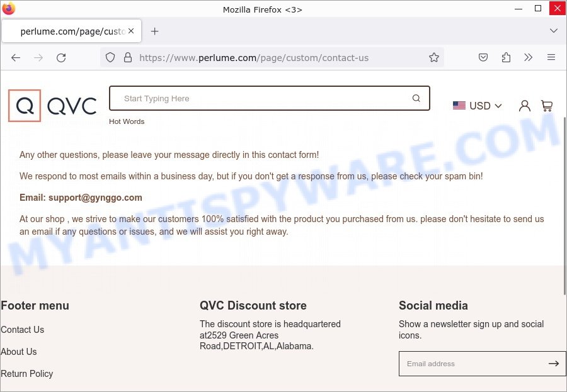Viewport: 567px width, 392px height.
Task: Open the shopping cart icon
Action: coord(547,106)
